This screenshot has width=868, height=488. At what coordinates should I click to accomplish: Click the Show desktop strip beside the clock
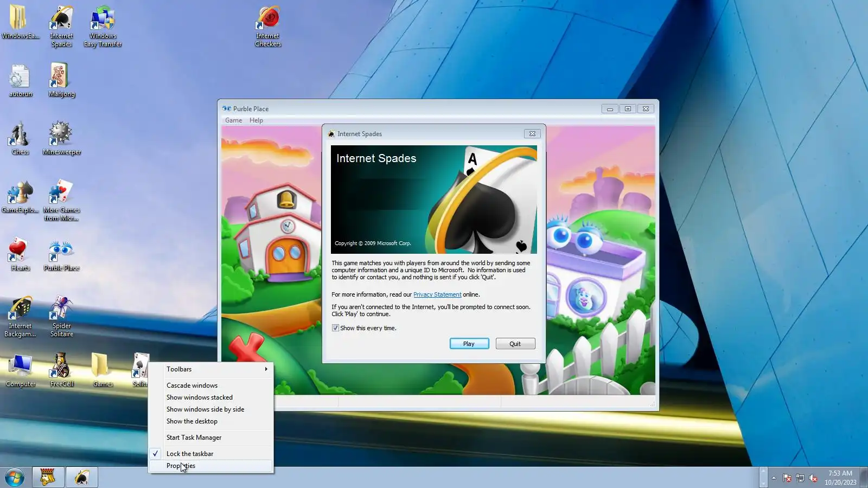[864, 478]
